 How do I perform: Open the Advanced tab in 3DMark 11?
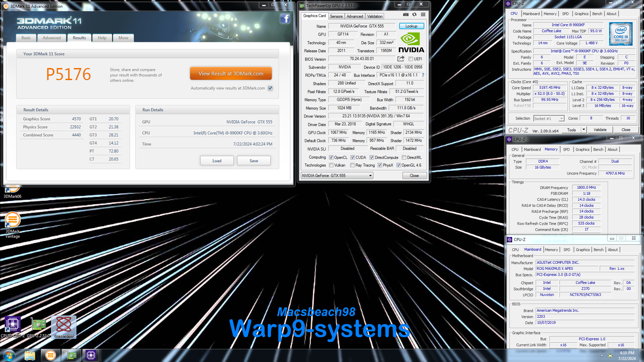click(52, 38)
